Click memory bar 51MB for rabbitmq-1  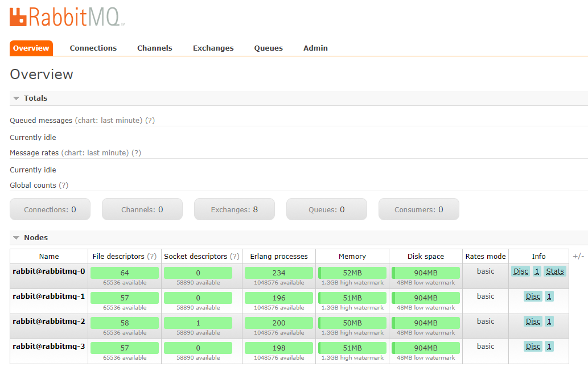[352, 298]
